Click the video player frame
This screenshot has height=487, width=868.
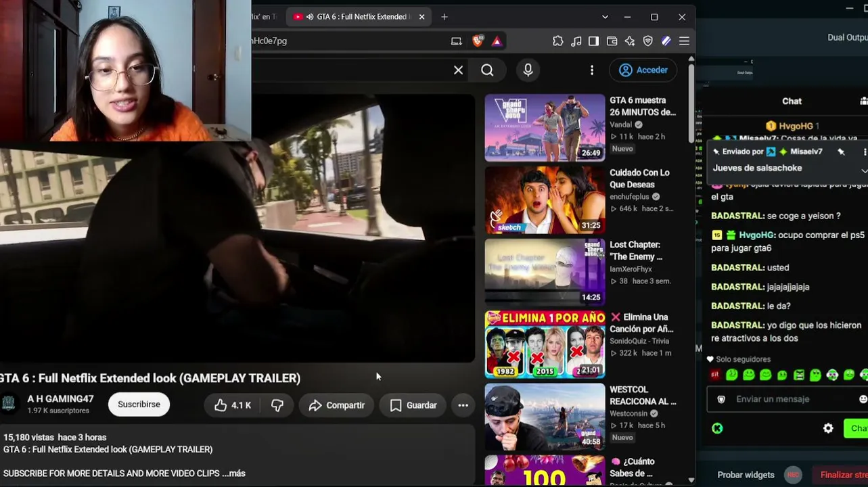click(237, 228)
